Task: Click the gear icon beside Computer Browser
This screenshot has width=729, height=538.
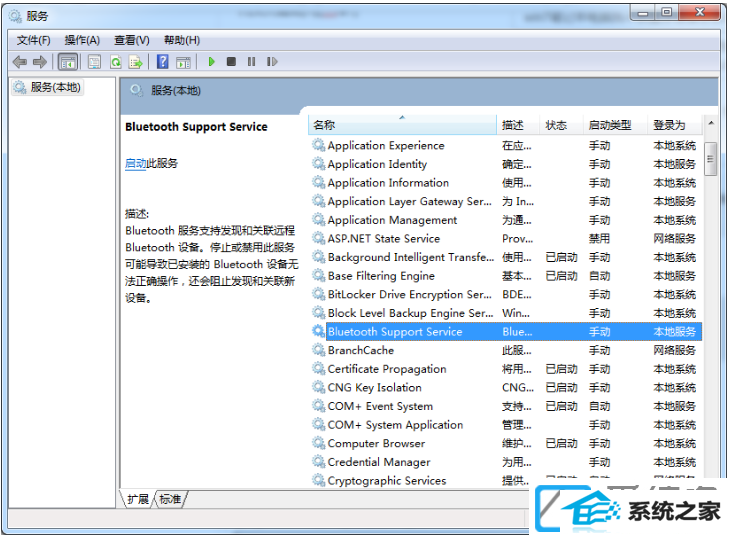Action: coord(318,443)
